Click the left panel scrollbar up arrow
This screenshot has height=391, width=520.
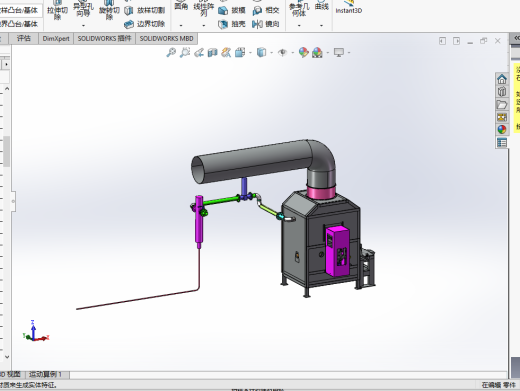[7, 89]
